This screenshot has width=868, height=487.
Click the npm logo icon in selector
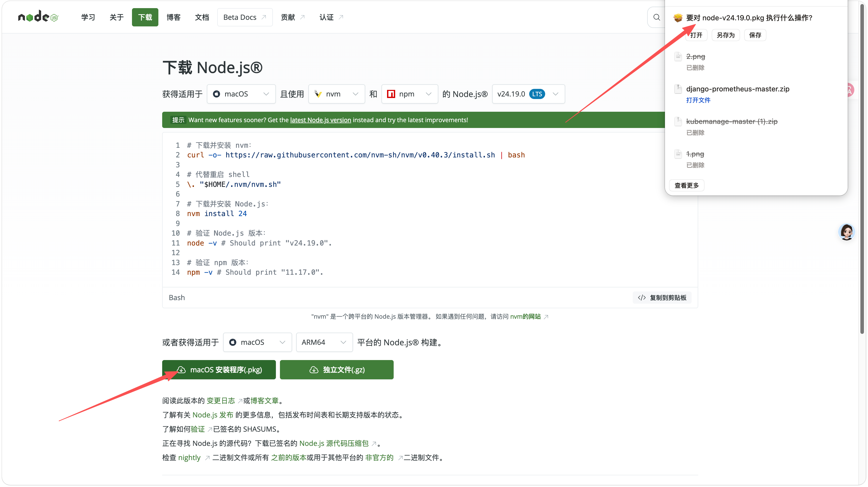tap(391, 94)
